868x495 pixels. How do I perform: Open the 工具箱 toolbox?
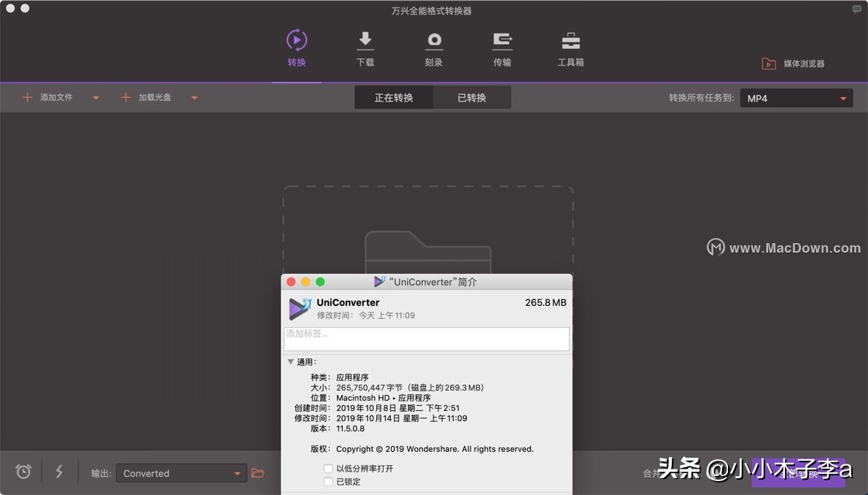[570, 47]
